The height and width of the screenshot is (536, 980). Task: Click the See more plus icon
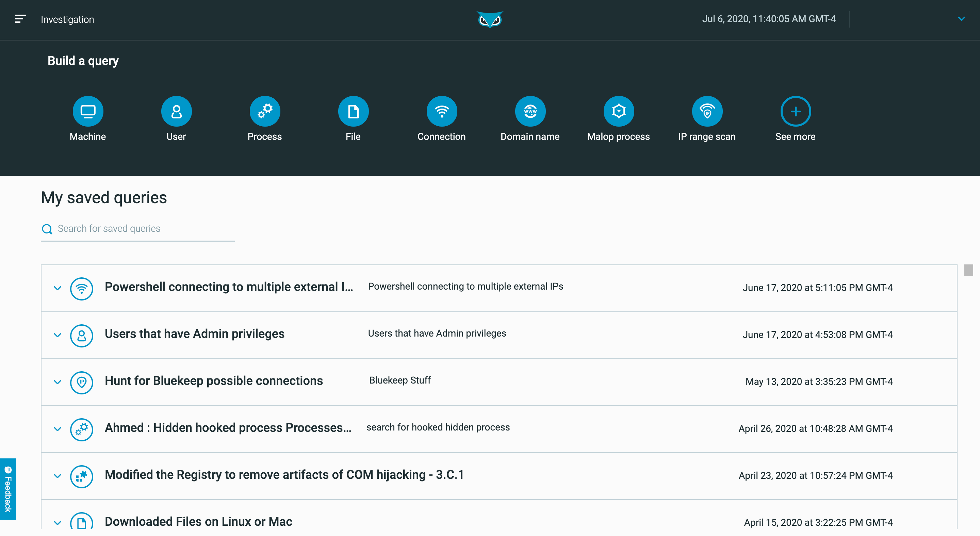796,111
